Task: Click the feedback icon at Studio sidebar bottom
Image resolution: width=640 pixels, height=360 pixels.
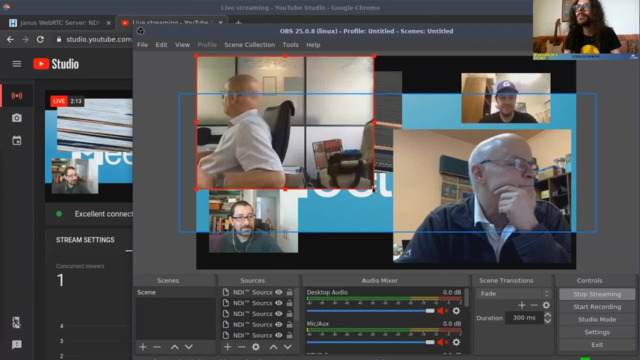Action: click(x=17, y=345)
